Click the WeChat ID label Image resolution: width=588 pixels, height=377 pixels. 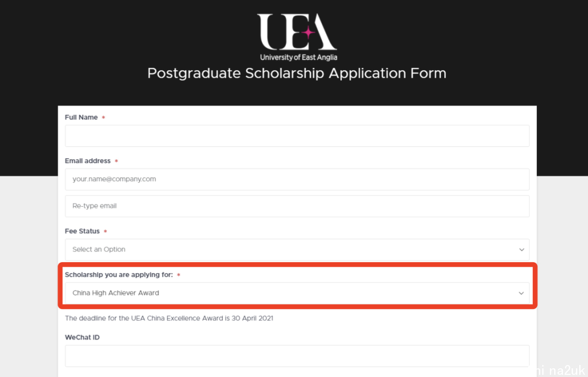coord(82,337)
